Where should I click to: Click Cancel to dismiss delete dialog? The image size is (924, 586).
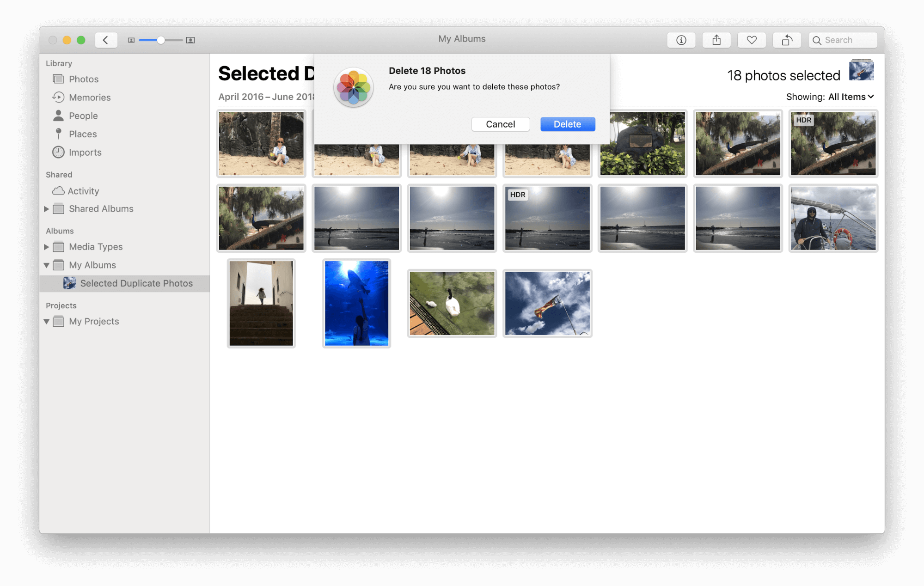501,123
